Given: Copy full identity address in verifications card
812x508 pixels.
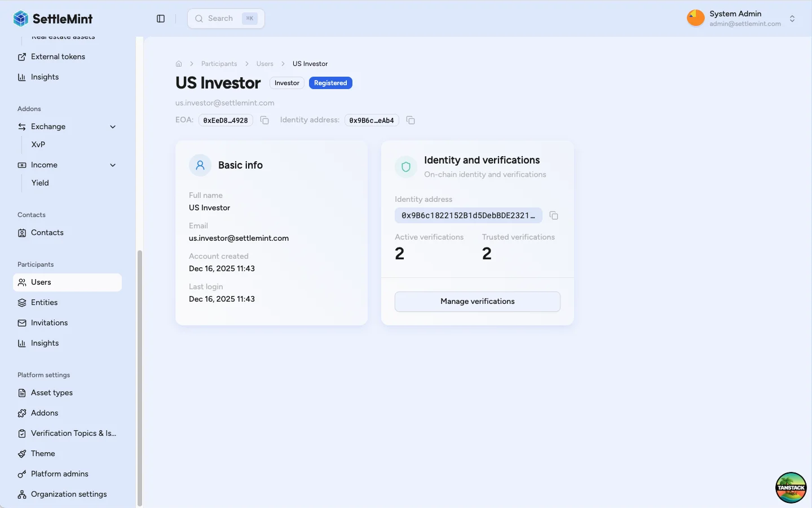Looking at the screenshot, I should point(554,215).
